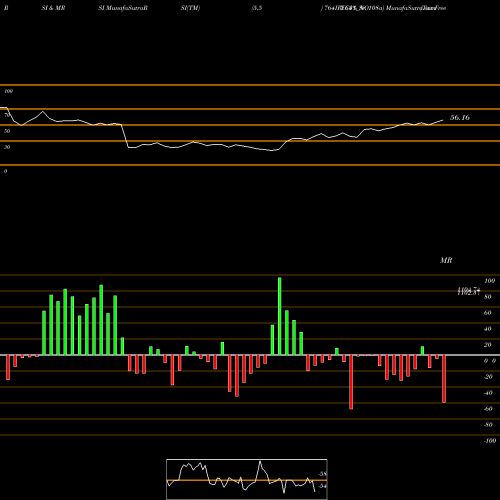Screen dimensions: 500x500
Task: Click the MR axis label -60
Action: point(488,409)
